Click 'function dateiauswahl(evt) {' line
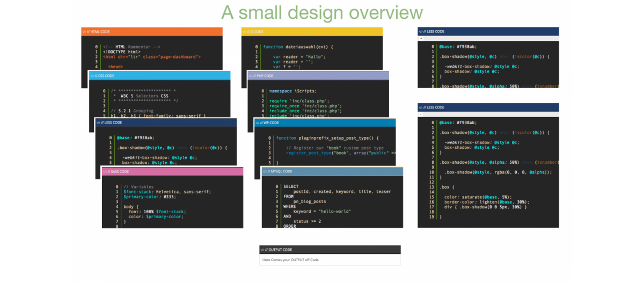The width and height of the screenshot is (644, 282). [x=298, y=47]
